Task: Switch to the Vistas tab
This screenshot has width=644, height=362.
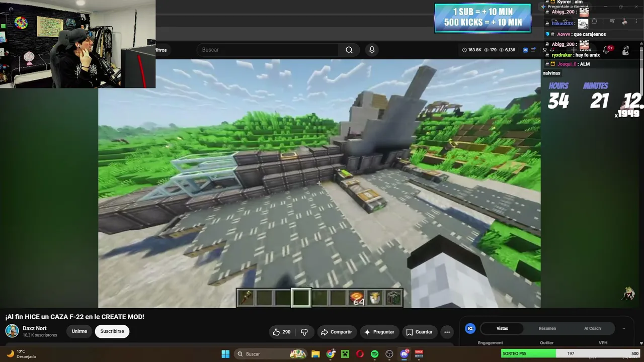Action: (502, 328)
